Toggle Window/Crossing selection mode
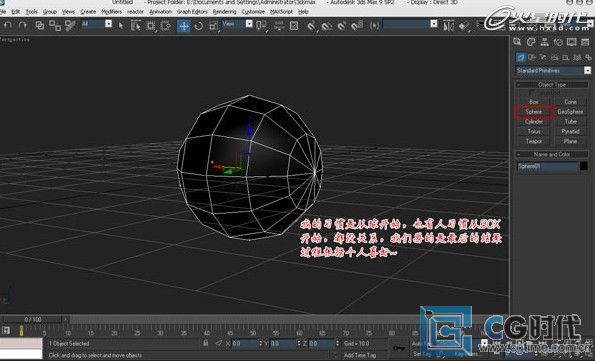This screenshot has height=361, width=595. (x=166, y=26)
